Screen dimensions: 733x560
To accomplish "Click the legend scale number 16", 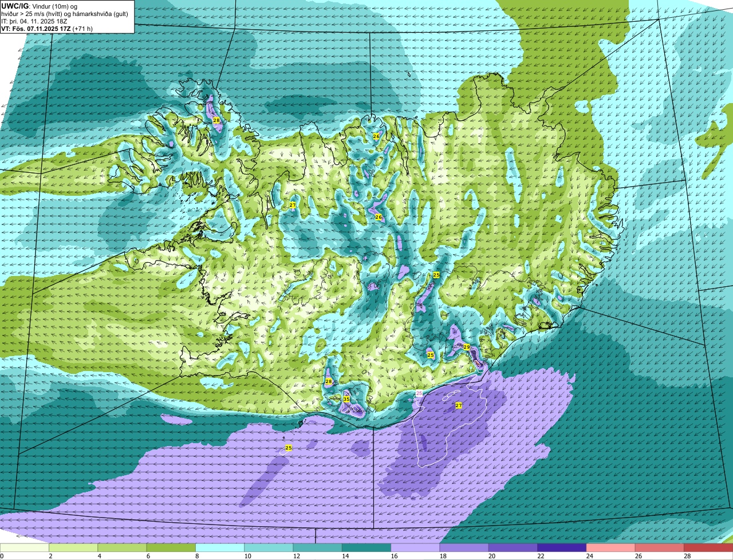I will (393, 556).
